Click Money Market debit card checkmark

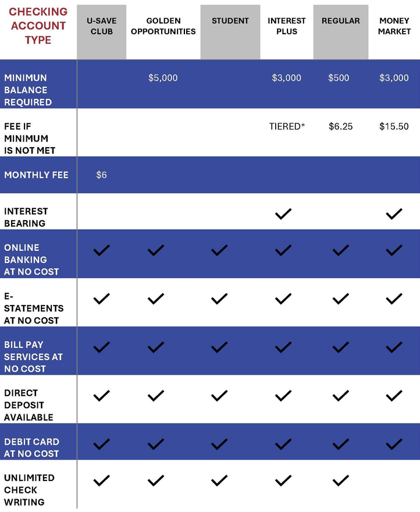click(394, 444)
